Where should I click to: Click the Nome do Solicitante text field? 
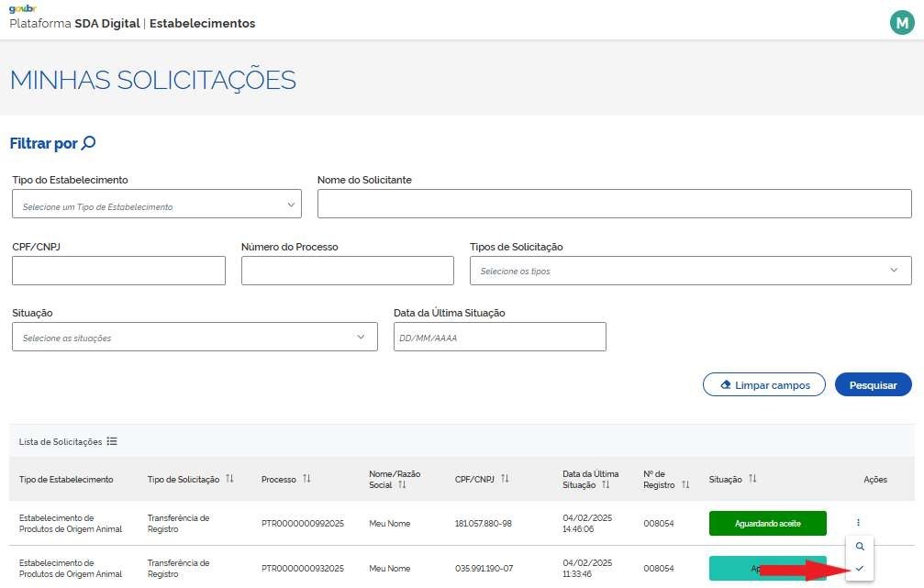click(x=614, y=205)
